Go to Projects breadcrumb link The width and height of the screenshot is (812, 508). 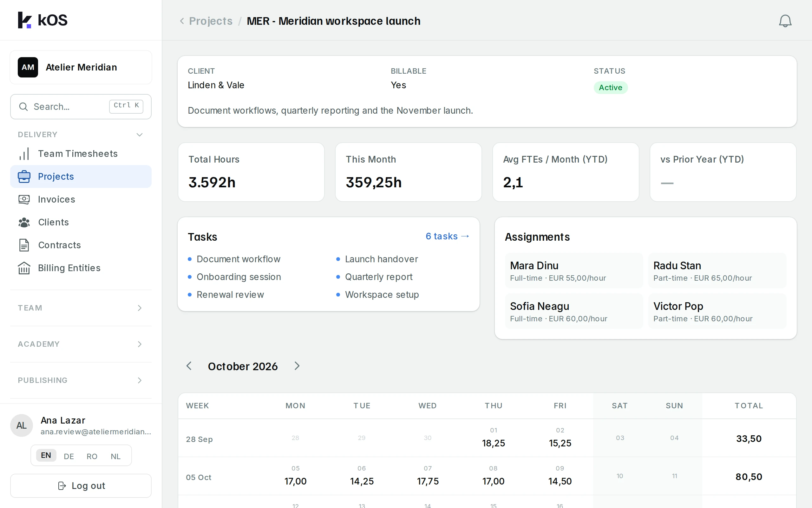click(211, 21)
